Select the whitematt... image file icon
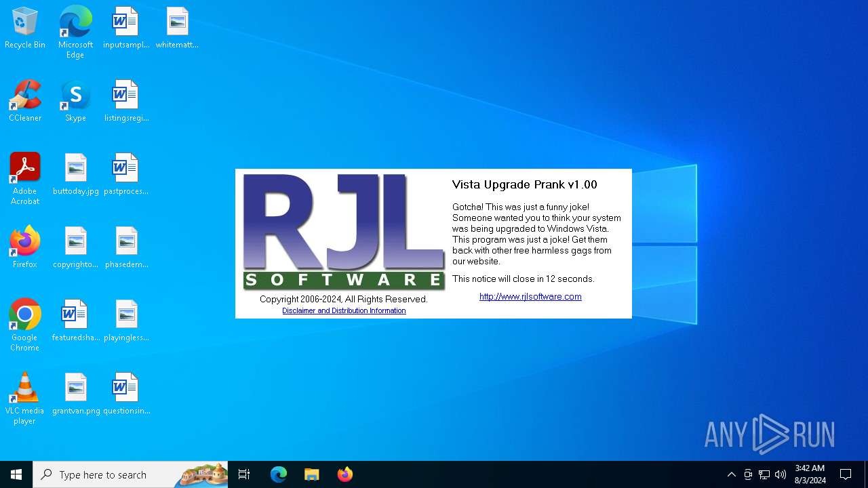Viewport: 868px width, 488px height. click(x=177, y=28)
